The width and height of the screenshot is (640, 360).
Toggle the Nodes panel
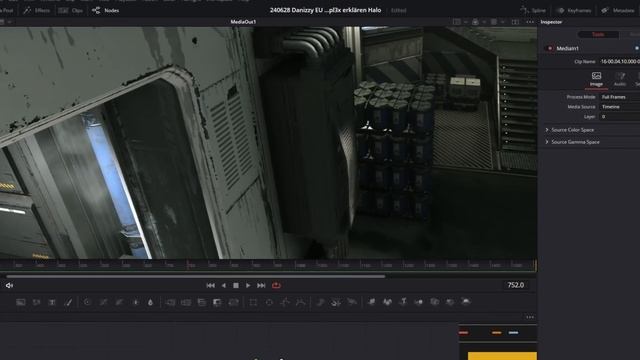(106, 10)
